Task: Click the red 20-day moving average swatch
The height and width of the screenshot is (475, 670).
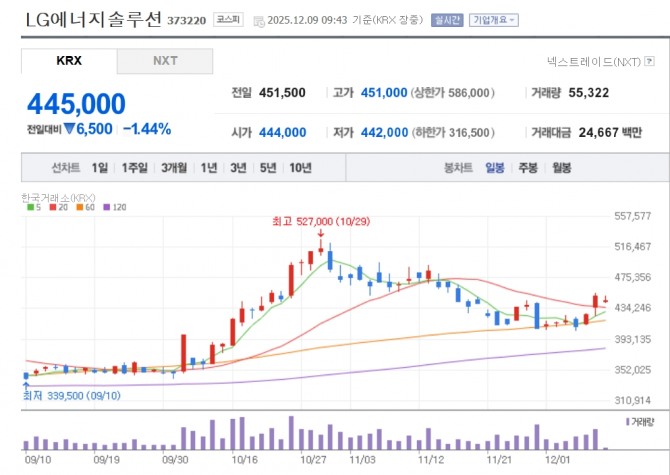Action: [53, 208]
